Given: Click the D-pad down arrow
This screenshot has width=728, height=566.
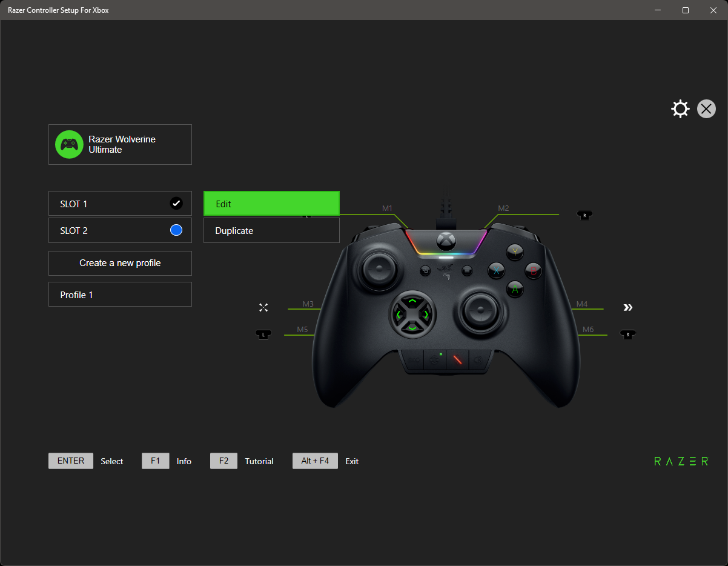Looking at the screenshot, I should [x=412, y=328].
